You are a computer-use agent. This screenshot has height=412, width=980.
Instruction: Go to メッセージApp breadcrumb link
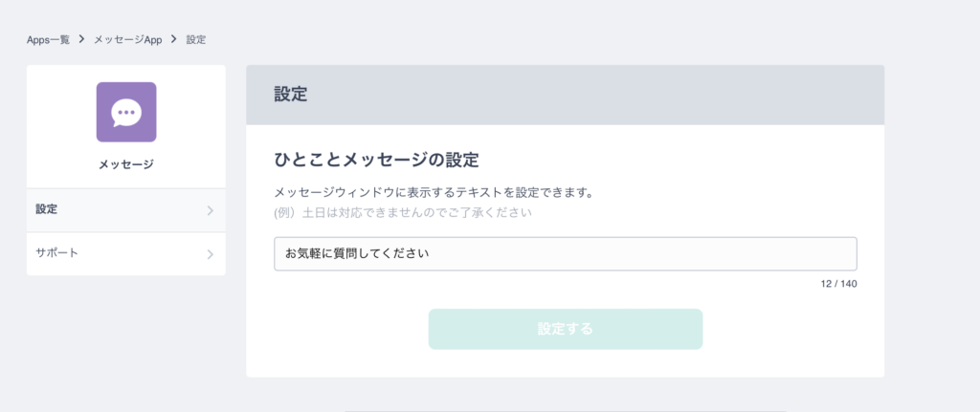click(128, 40)
